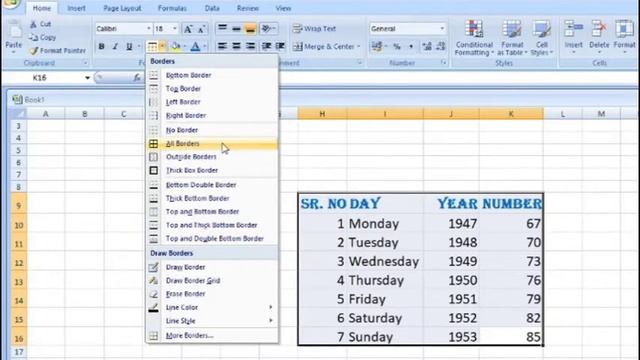The width and height of the screenshot is (640, 360).
Task: Choose No Border from menu
Action: 212,130
